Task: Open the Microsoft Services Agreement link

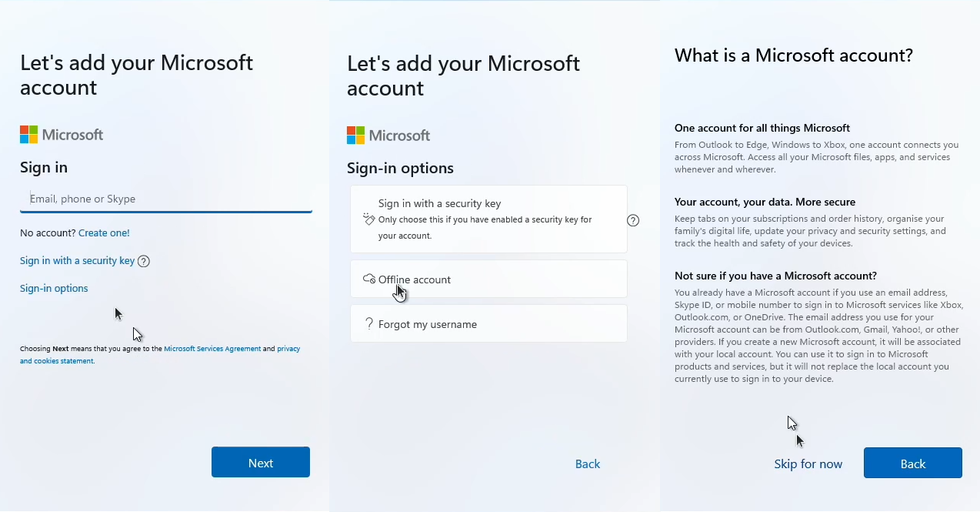Action: click(212, 349)
